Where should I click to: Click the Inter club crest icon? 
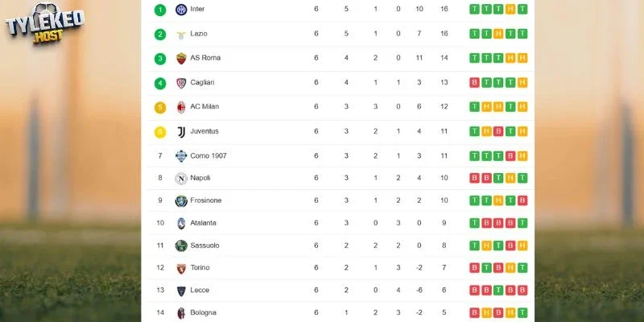coord(181,10)
